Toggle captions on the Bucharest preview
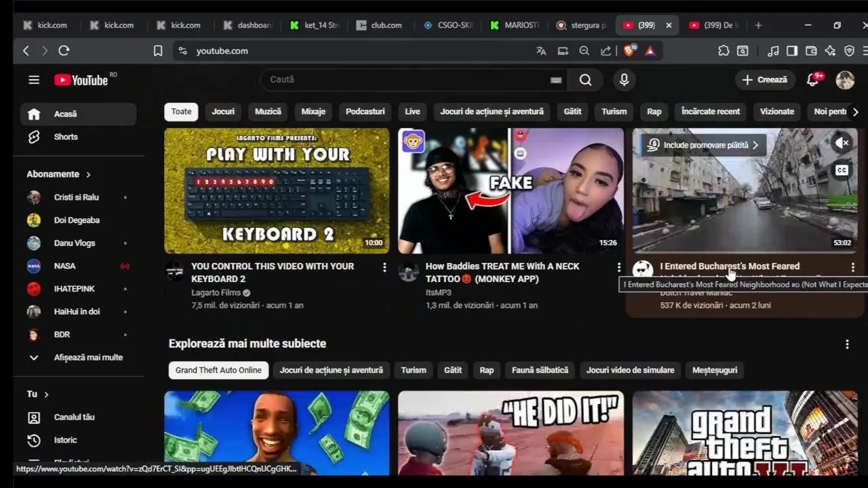 tap(842, 170)
